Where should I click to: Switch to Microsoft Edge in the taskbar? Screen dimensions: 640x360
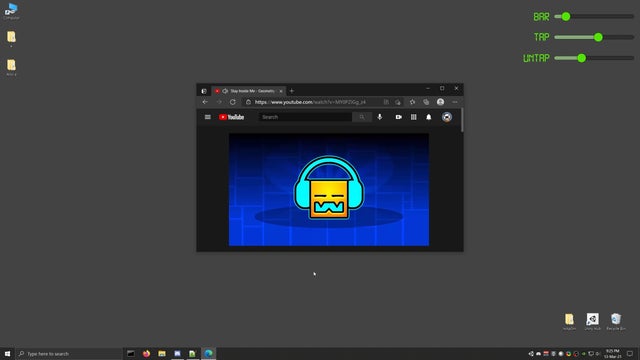[209, 353]
